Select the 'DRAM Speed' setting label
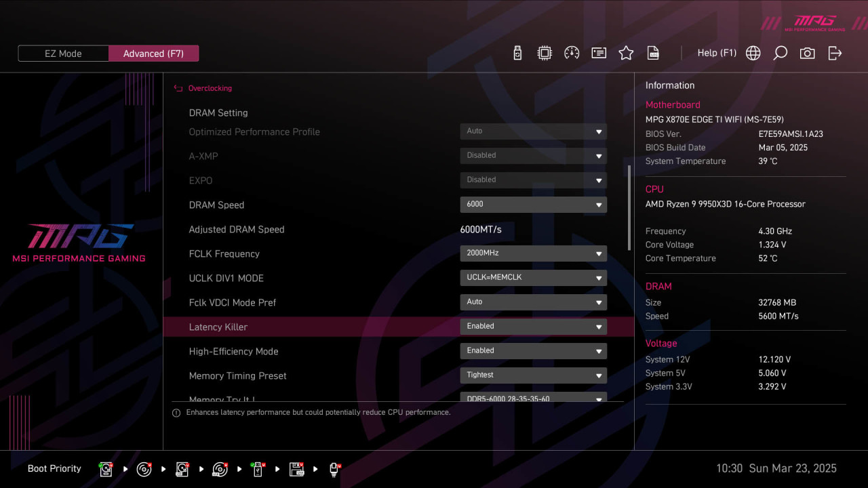The width and height of the screenshot is (868, 488). pos(216,205)
